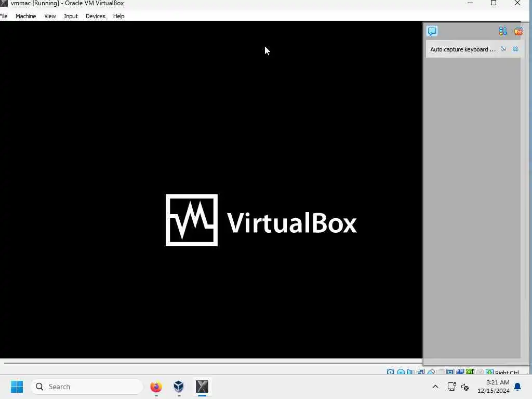This screenshot has width=532, height=399.
Task: Click the display status bar icon
Action: click(450, 372)
